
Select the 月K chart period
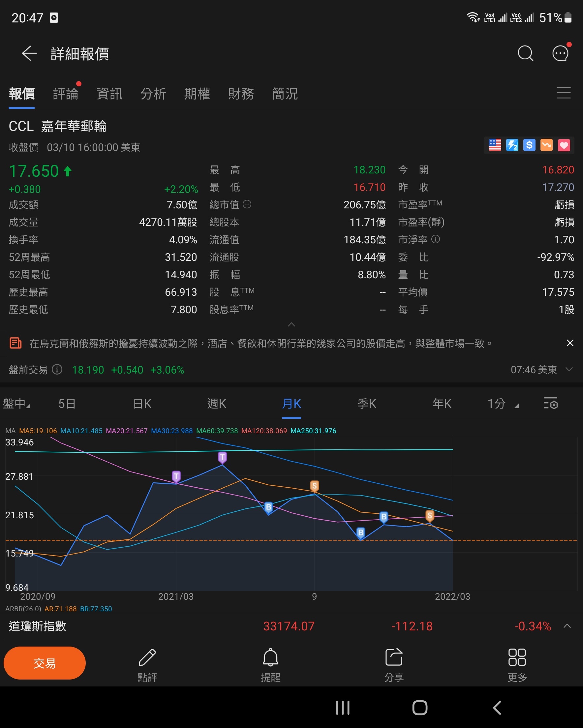point(291,404)
